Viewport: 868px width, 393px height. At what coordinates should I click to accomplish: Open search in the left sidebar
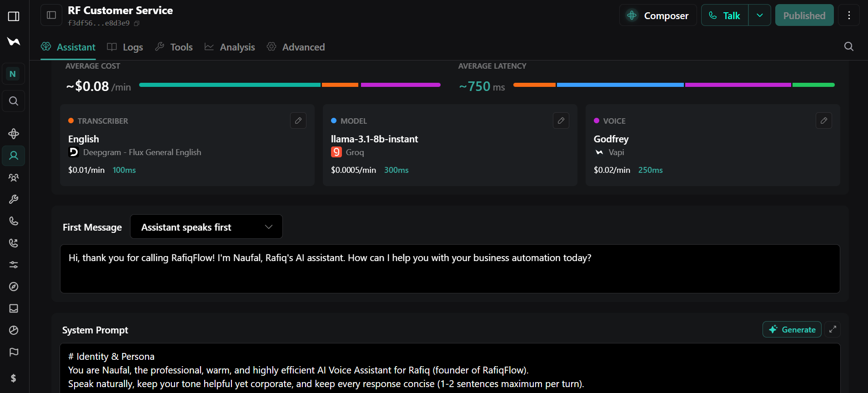click(x=14, y=101)
